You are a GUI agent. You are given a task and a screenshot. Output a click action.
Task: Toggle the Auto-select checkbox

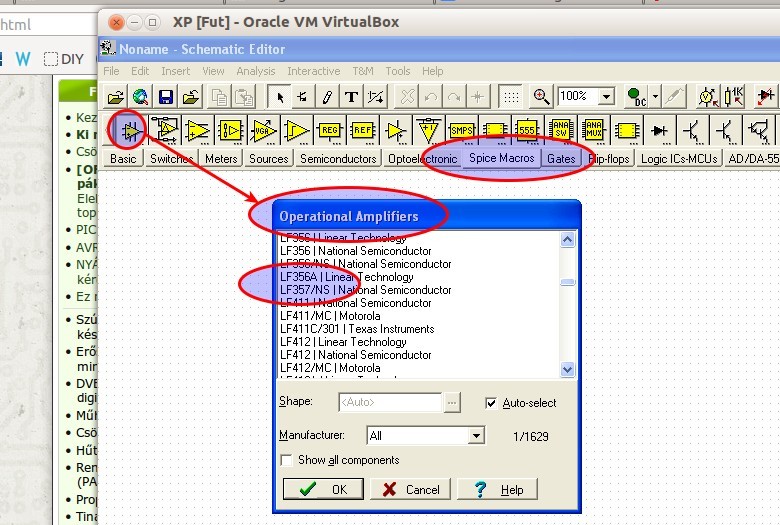491,403
